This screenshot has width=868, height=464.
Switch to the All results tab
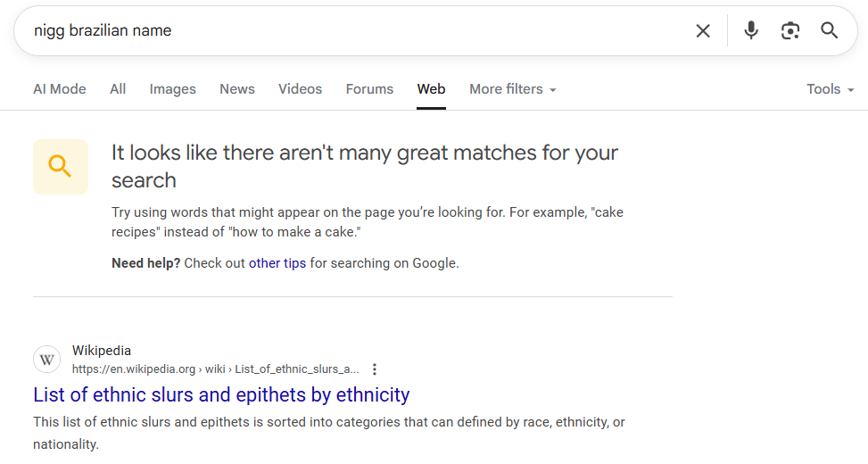118,89
